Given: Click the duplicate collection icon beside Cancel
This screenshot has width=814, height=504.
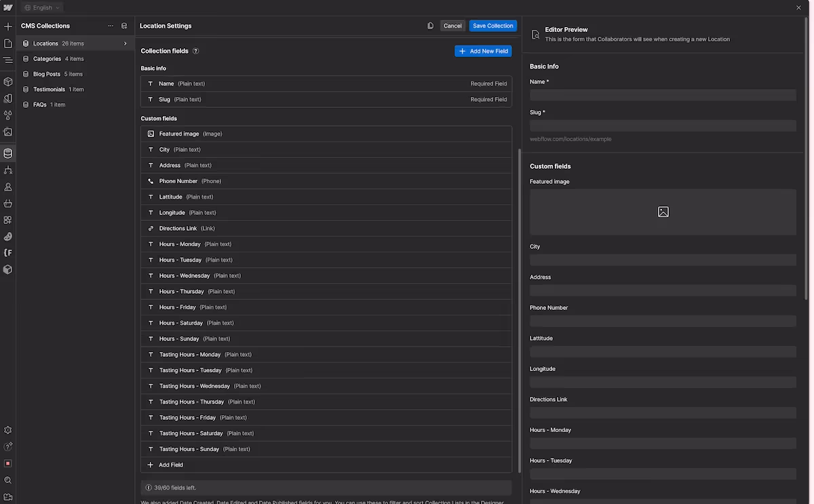Looking at the screenshot, I should pyautogui.click(x=430, y=26).
